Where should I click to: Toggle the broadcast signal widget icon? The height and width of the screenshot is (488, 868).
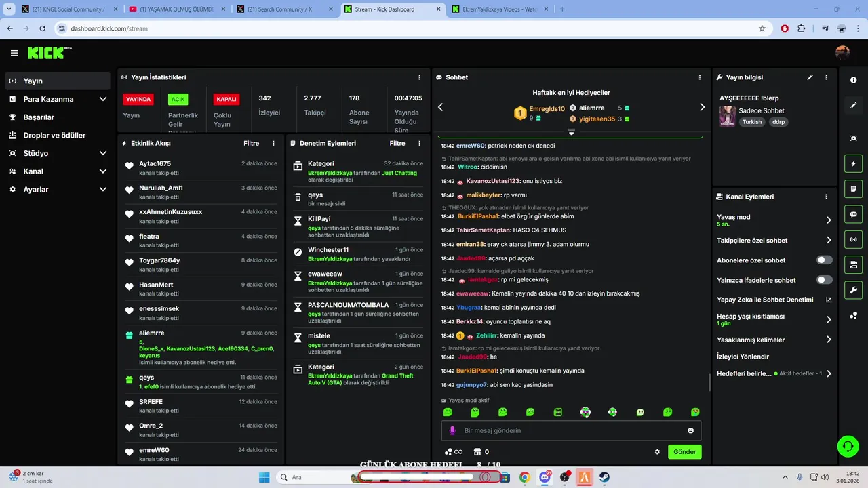[853, 239]
